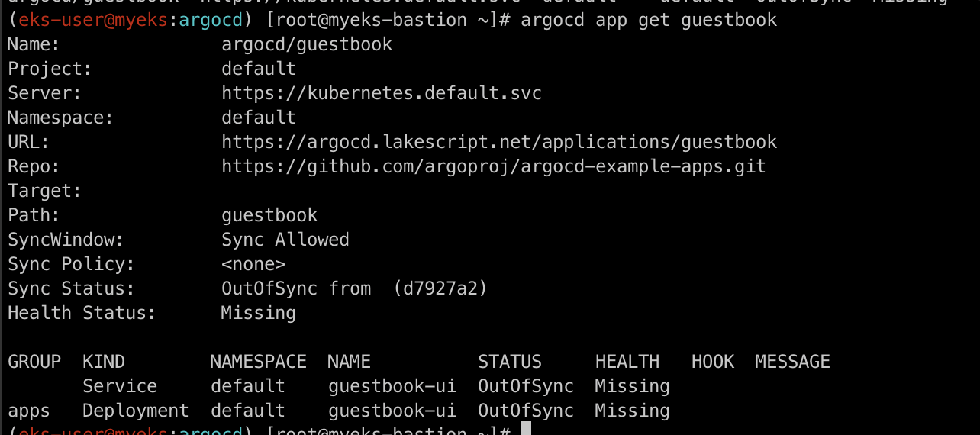
Task: Select the Name value 'argocd/guestbook'
Action: coord(307,45)
